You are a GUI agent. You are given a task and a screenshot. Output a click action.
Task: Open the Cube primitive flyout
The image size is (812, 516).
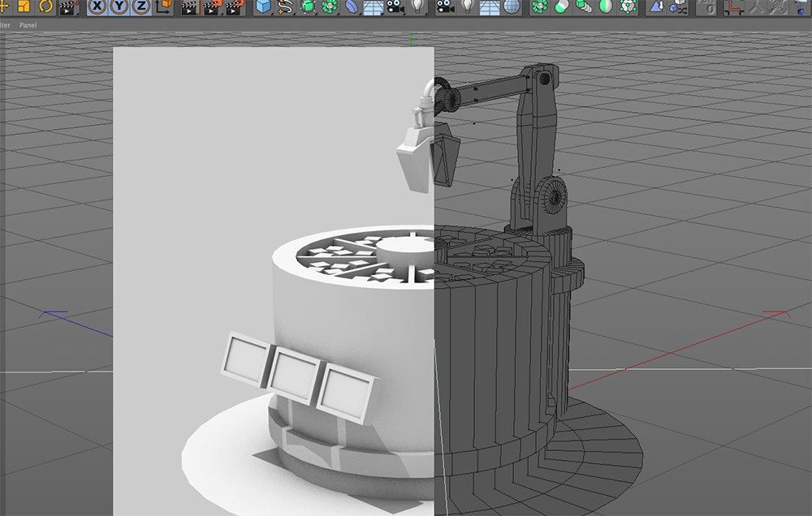point(264,6)
